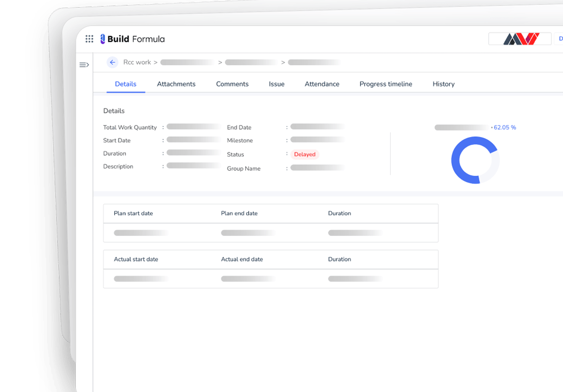This screenshot has height=392, width=563.
Task: Click the Build Formula logo
Action: (x=132, y=39)
